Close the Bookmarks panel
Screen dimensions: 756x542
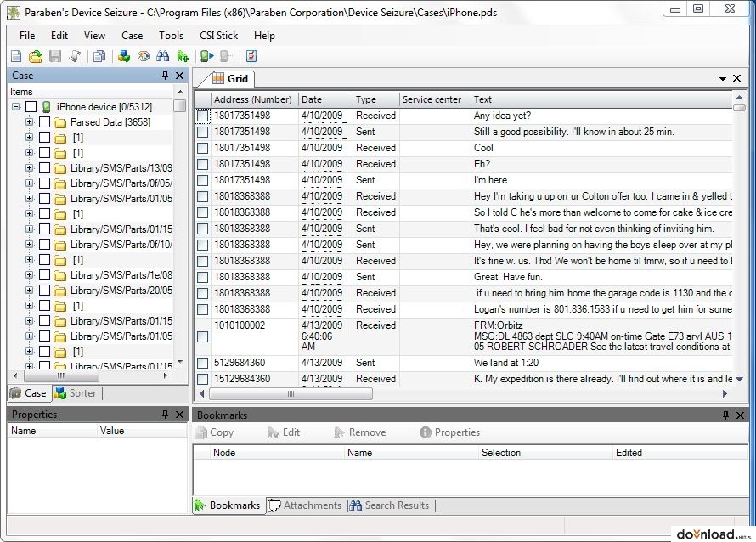coord(740,415)
